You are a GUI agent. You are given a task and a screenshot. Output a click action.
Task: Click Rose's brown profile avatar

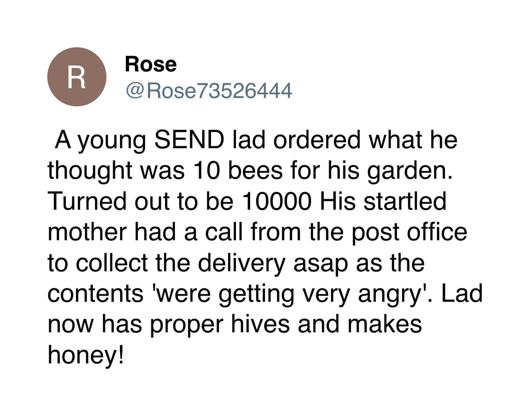(x=77, y=77)
